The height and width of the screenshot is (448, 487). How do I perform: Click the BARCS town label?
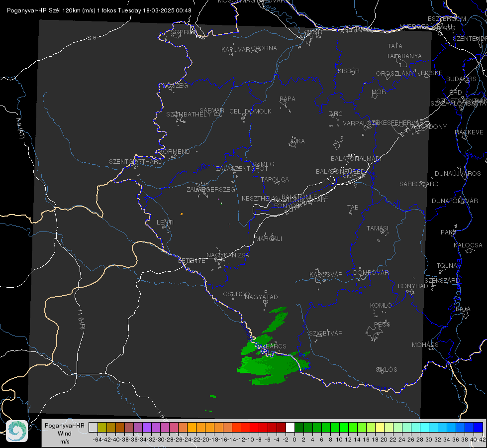pos(276,346)
